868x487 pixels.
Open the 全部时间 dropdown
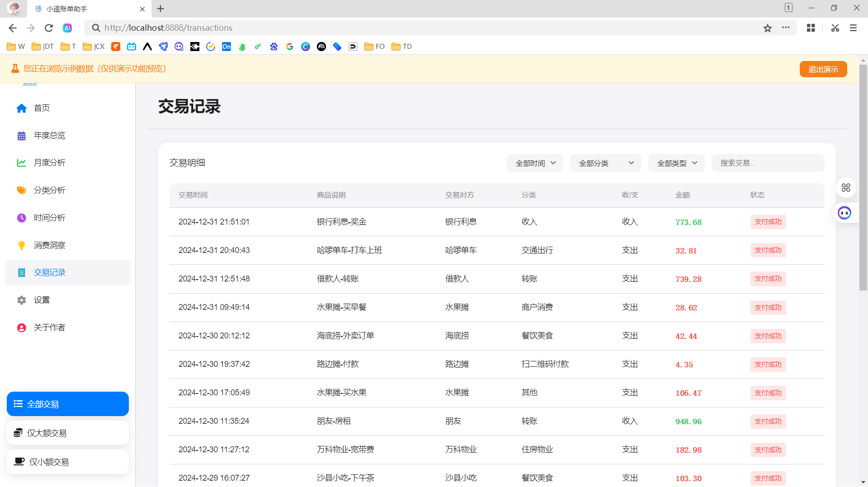[535, 163]
